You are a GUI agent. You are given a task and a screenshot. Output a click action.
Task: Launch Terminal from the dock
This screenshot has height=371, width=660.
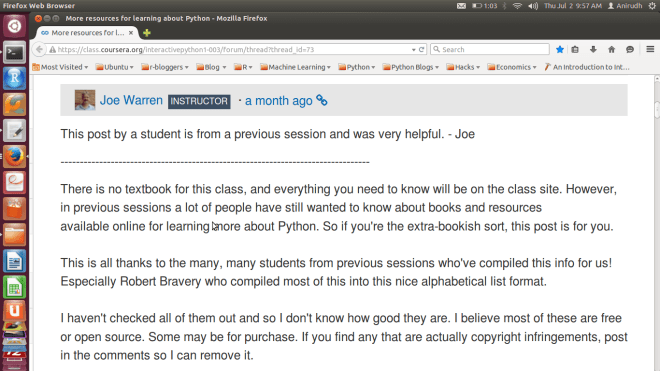pos(14,53)
